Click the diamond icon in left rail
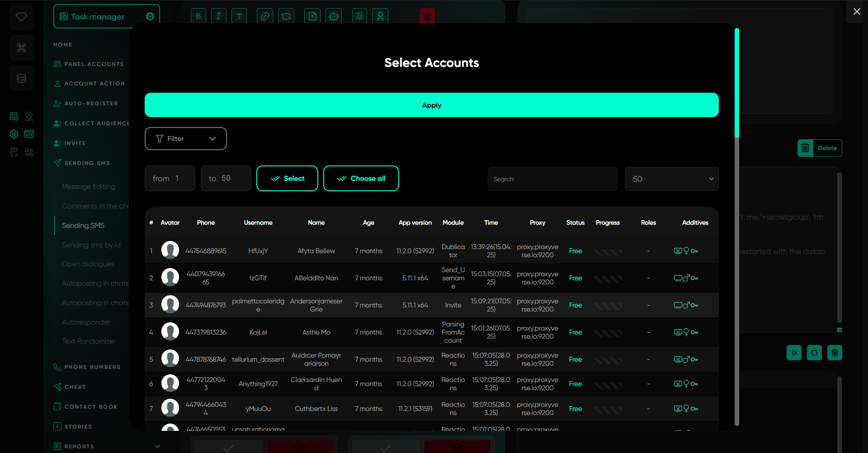The width and height of the screenshot is (868, 453). point(21,17)
